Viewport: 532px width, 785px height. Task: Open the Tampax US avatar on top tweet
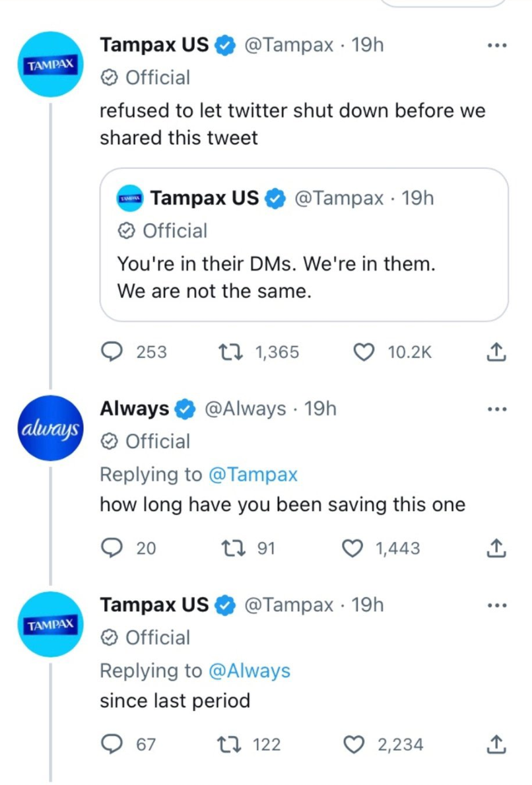point(51,64)
